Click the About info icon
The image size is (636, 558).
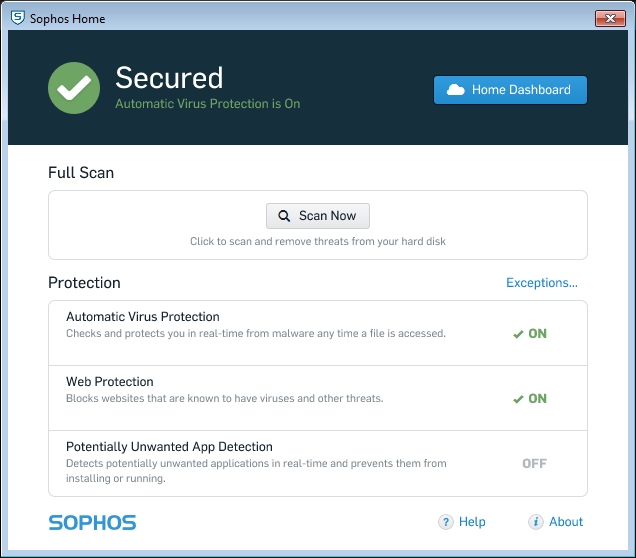pos(536,522)
